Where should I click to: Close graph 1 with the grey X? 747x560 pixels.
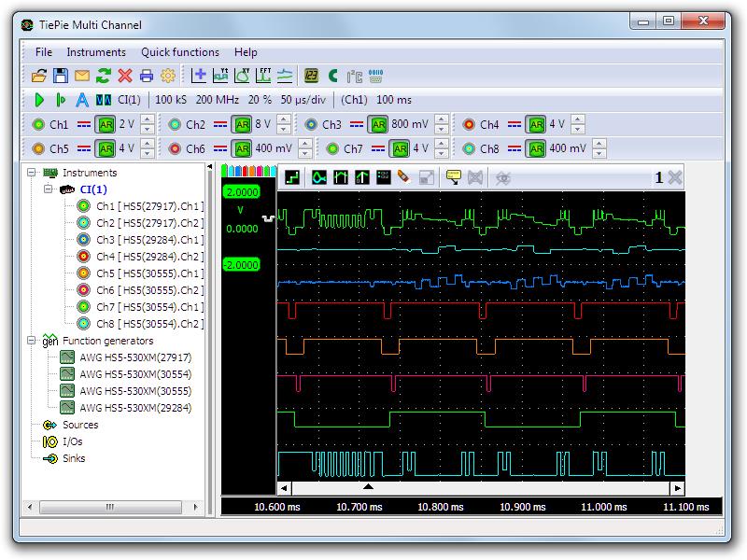pos(674,178)
